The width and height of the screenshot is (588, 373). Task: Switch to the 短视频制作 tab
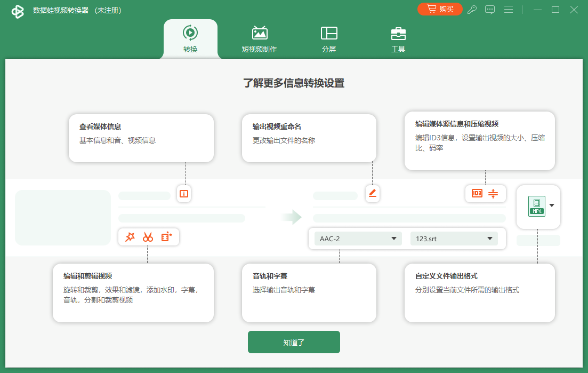coord(260,38)
